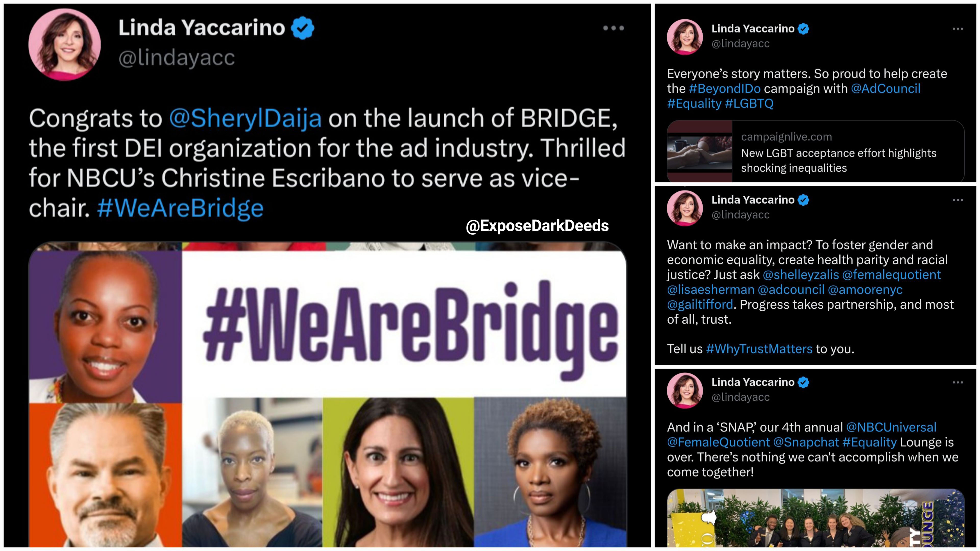Viewport: 980px width, 551px height.
Task: Open the @shelleyzalis mention
Action: click(801, 274)
